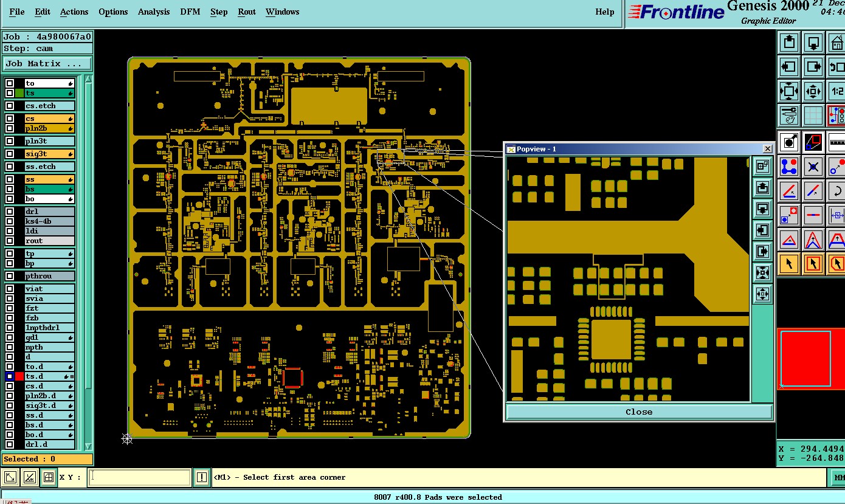Open the File menu

[17, 12]
